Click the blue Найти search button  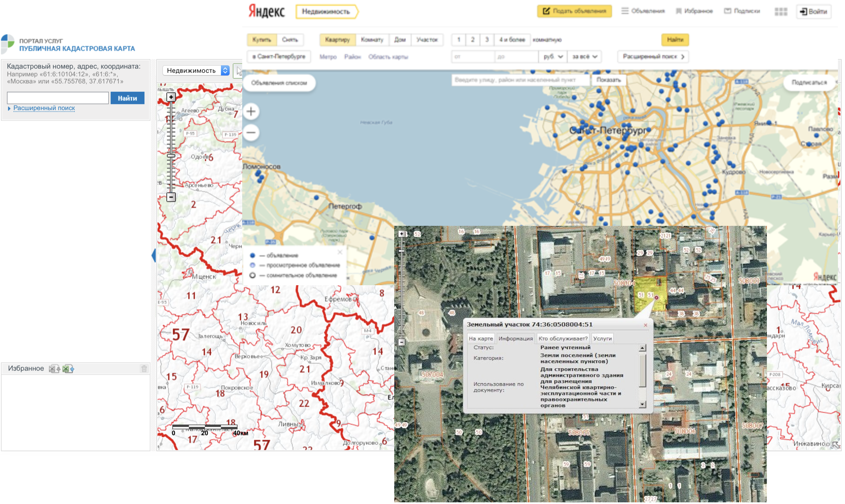[127, 98]
